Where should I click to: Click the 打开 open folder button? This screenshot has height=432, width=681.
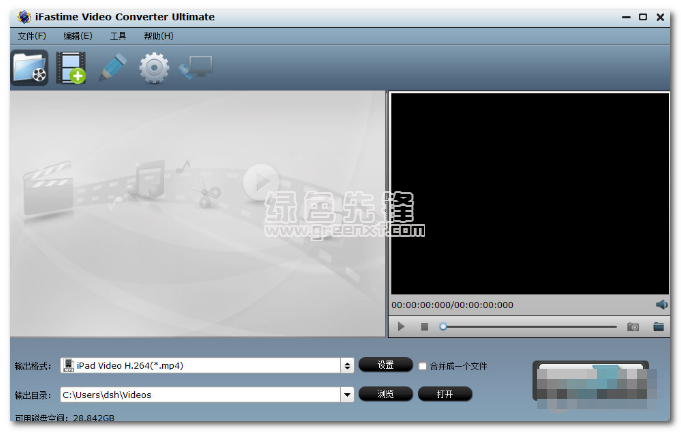[445, 394]
